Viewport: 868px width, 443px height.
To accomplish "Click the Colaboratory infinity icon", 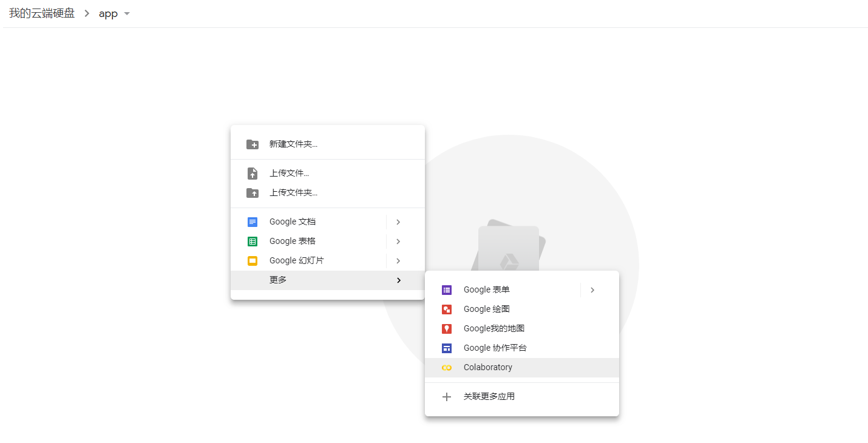I will point(447,367).
